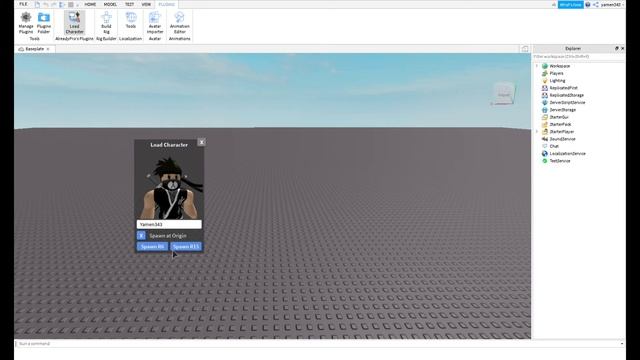Open the Animation Editor
The width and height of the screenshot is (640, 360).
tap(180, 23)
